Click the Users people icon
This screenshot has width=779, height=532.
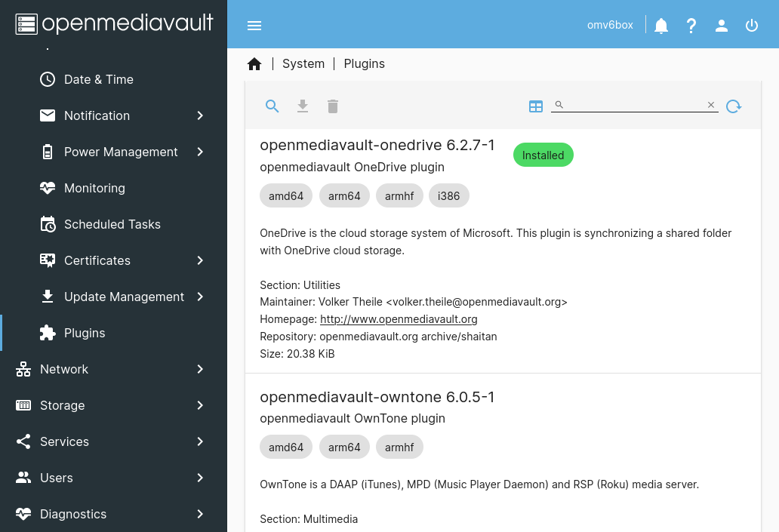23,478
